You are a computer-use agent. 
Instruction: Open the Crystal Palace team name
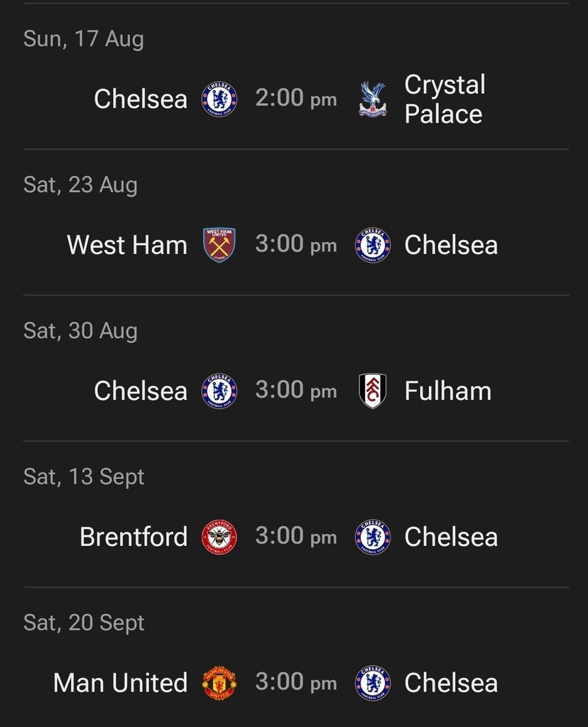(445, 99)
